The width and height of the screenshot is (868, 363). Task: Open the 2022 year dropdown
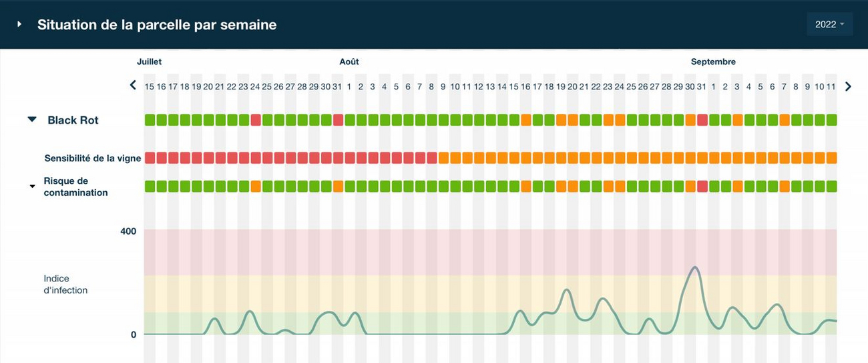click(x=829, y=24)
